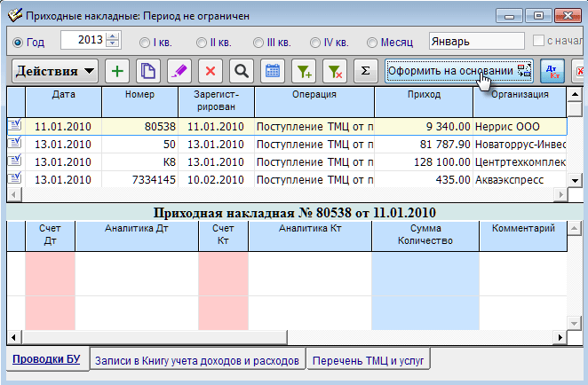This screenshot has height=385, width=588.
Task: Click the Номер column header
Action: tap(139, 101)
